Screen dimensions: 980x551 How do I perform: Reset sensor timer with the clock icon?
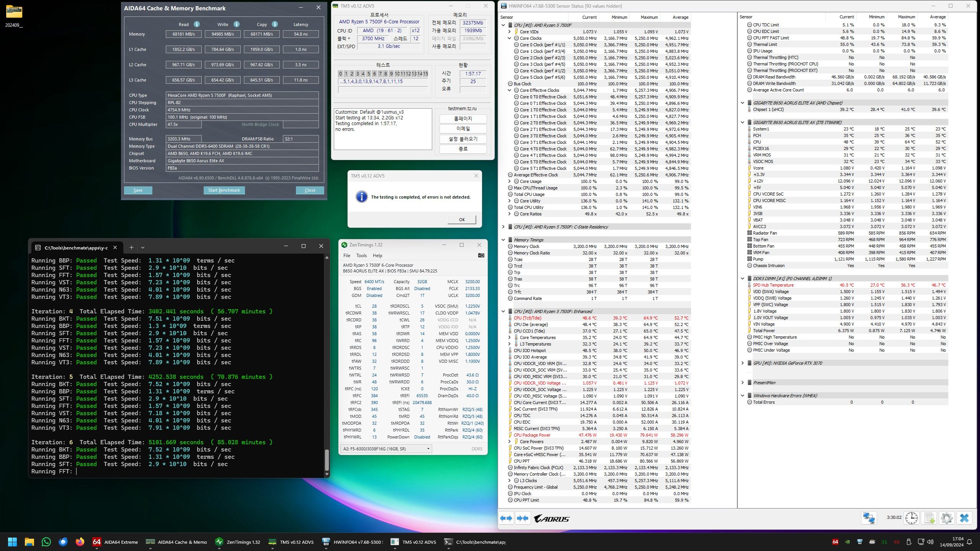coord(911,518)
